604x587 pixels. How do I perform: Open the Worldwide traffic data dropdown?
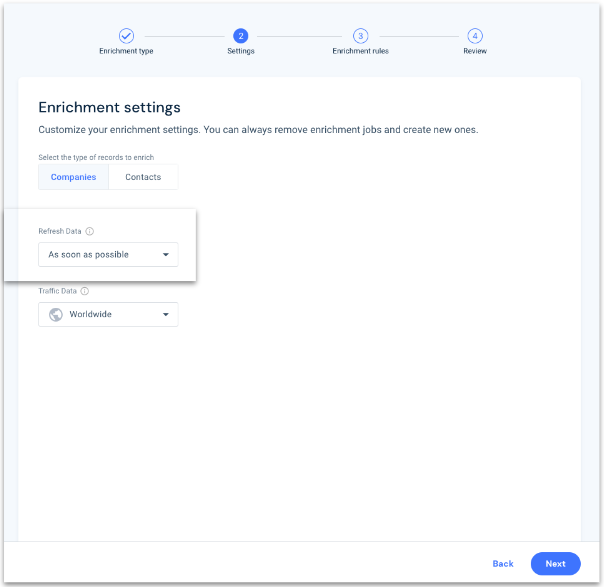(108, 314)
